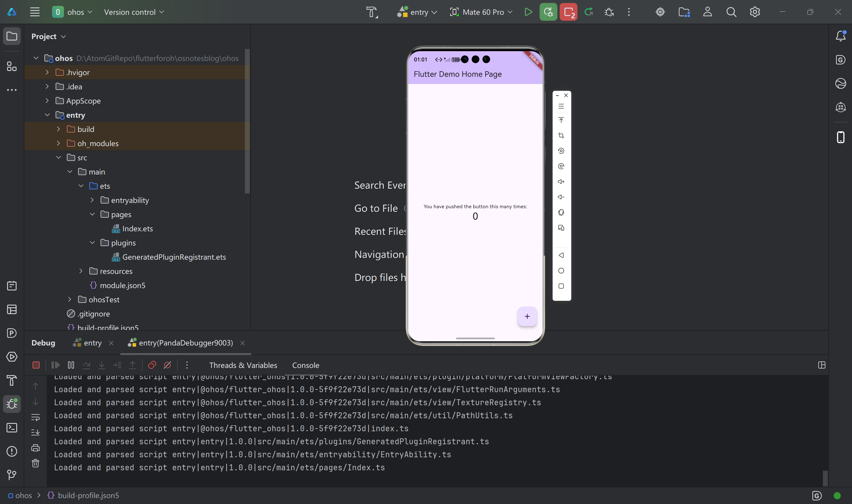Select GeneratedPluginRegistrant.ets file

[169, 257]
